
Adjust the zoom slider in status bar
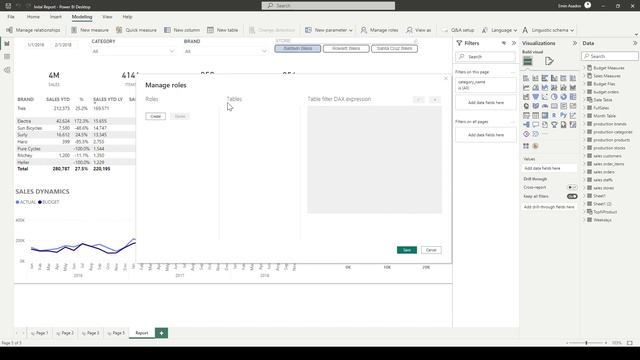tap(586, 343)
